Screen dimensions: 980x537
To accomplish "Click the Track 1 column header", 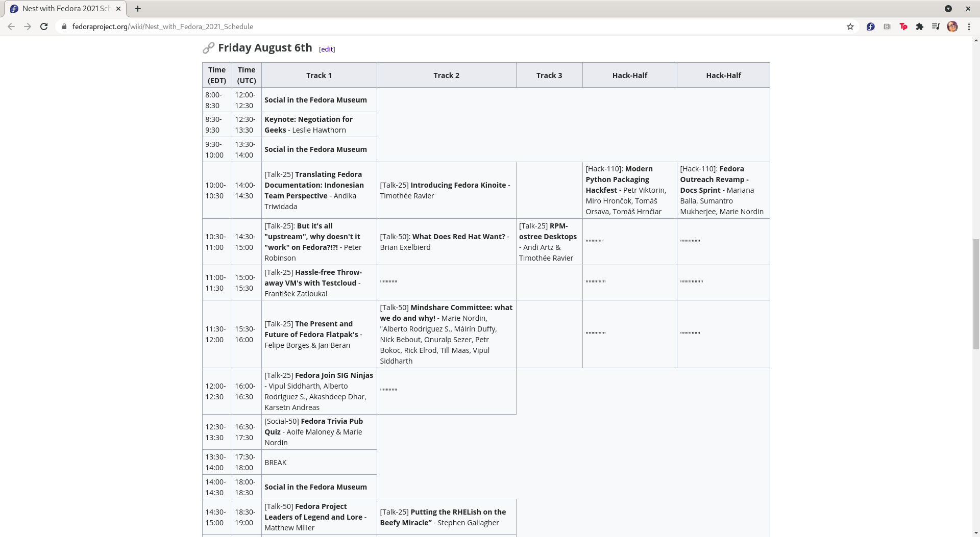I will click(x=319, y=75).
